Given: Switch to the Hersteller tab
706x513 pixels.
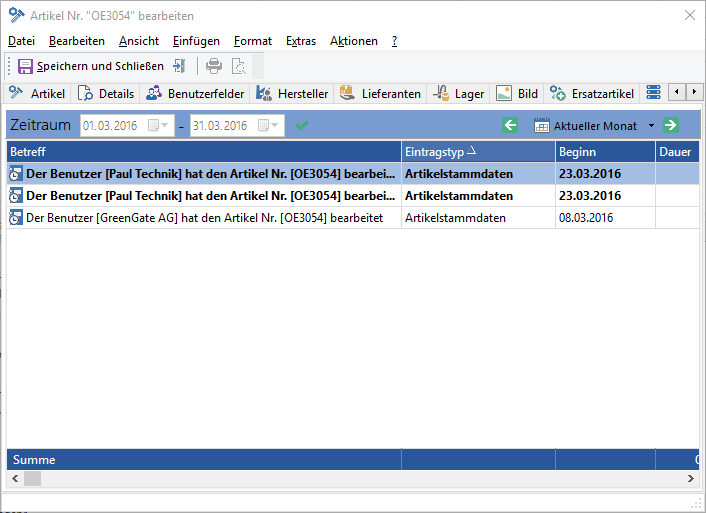Looking at the screenshot, I should [x=292, y=93].
